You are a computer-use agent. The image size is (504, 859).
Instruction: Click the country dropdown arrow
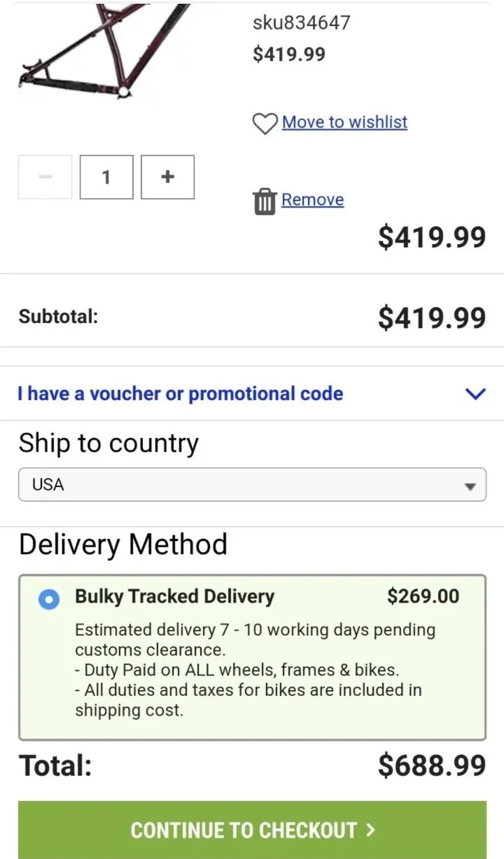470,486
